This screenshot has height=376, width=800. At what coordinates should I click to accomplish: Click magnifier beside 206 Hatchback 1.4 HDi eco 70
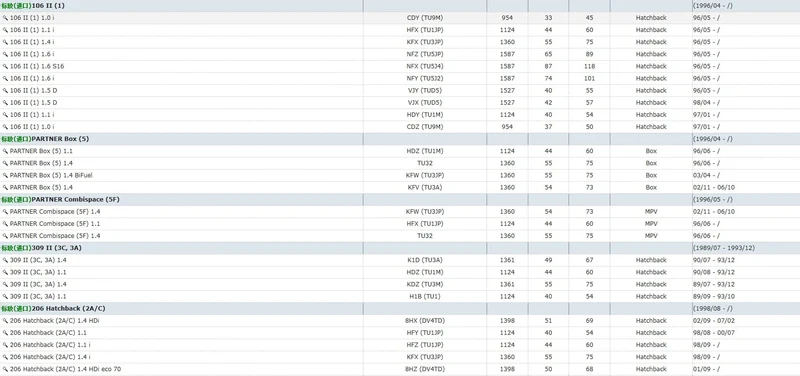tap(5, 369)
